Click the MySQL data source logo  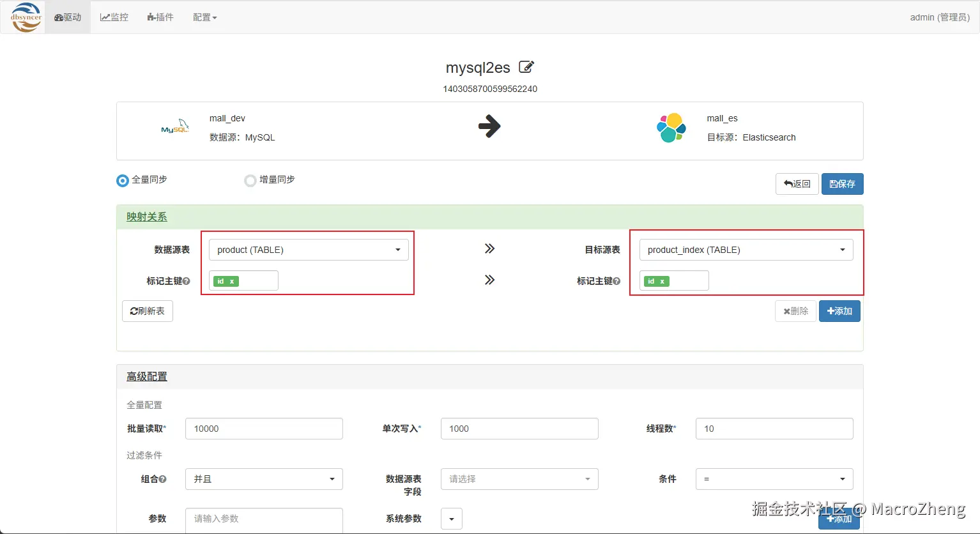[174, 126]
